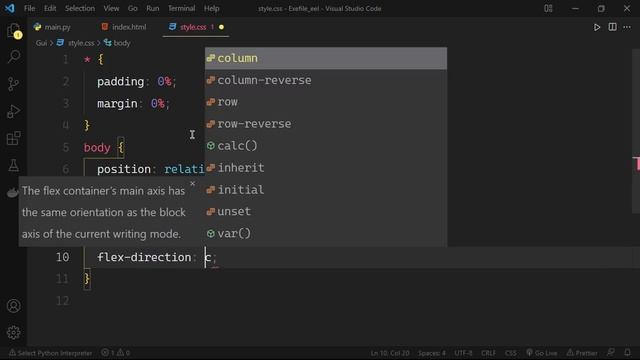
Task: Click the VS Code logo icon
Action: (9, 8)
